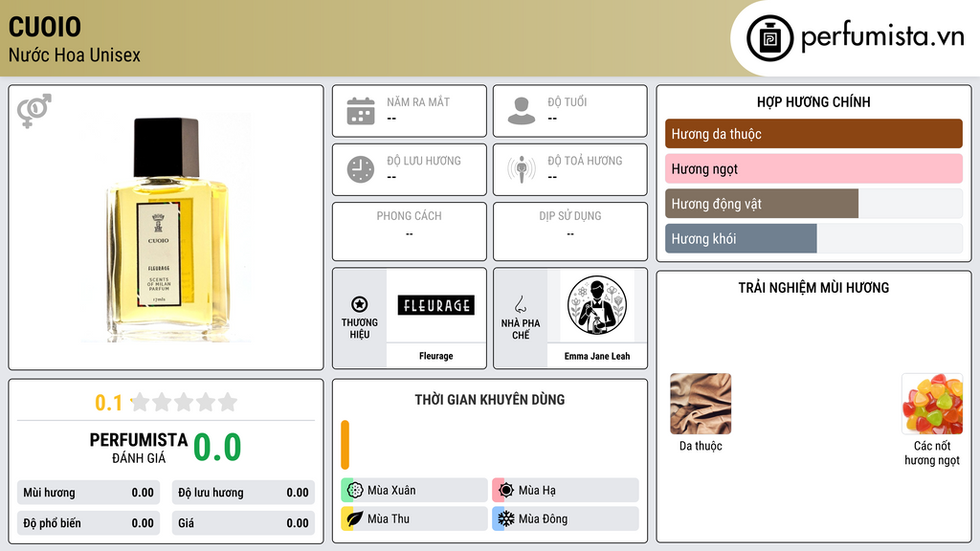Click the green 0.0 Perfumista score
Viewport: 980px width, 551px height.
217,448
